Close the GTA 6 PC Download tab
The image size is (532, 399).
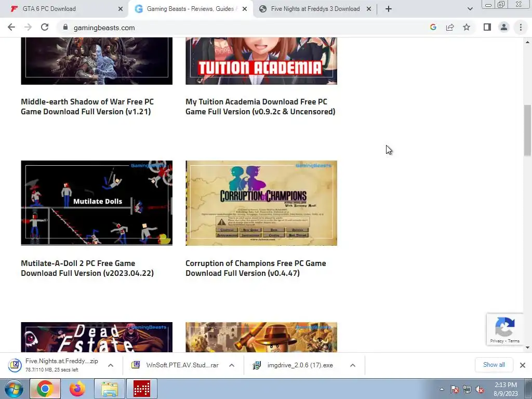[x=121, y=9]
